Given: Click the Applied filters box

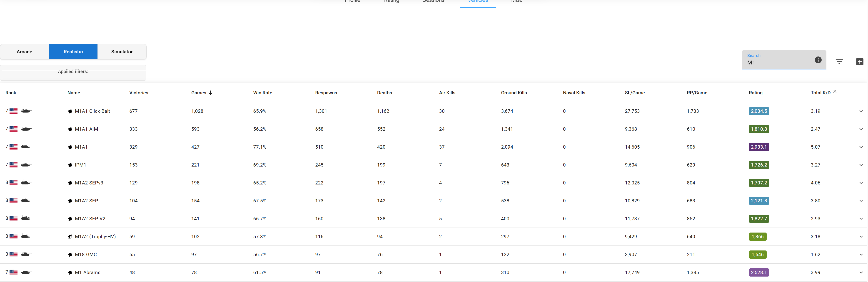Looking at the screenshot, I should [73, 73].
